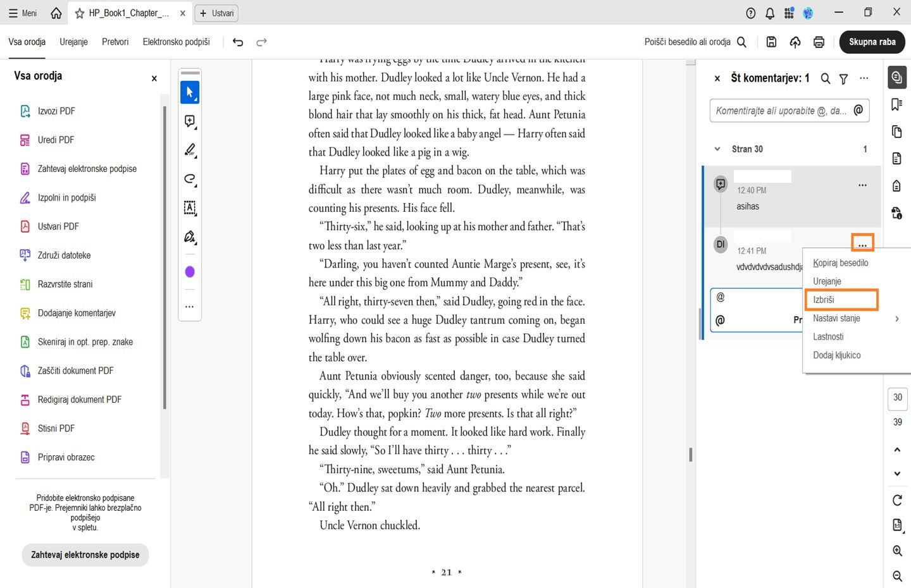Choose Dodaj kljukico from the context menu
This screenshot has height=588, width=911.
click(x=837, y=355)
